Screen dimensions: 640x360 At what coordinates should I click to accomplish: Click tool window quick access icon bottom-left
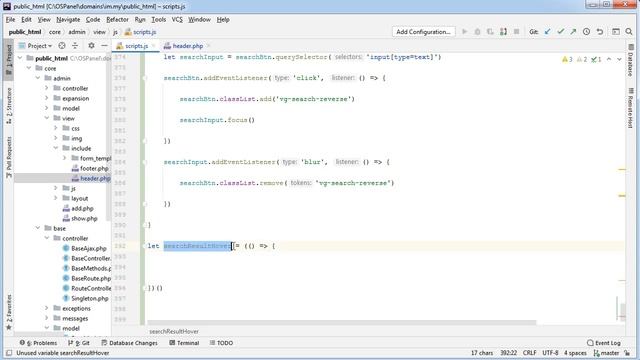(x=9, y=353)
